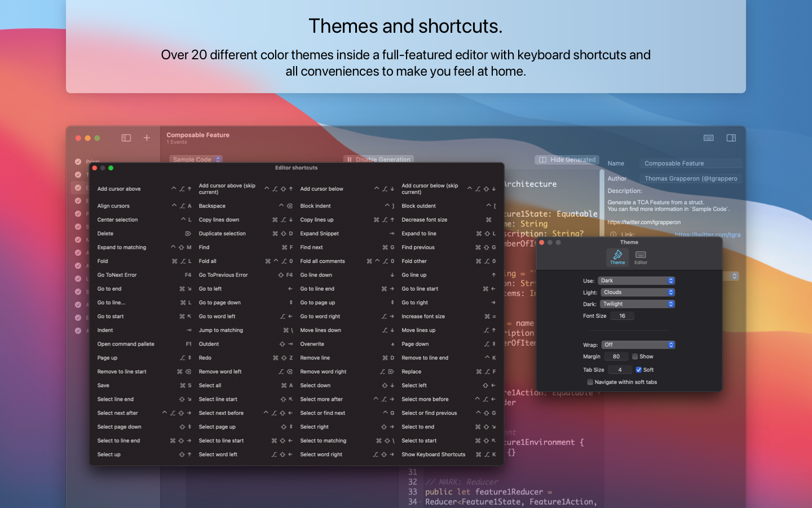Click the Name field containing Composable Feature
The height and width of the screenshot is (508, 812).
691,163
